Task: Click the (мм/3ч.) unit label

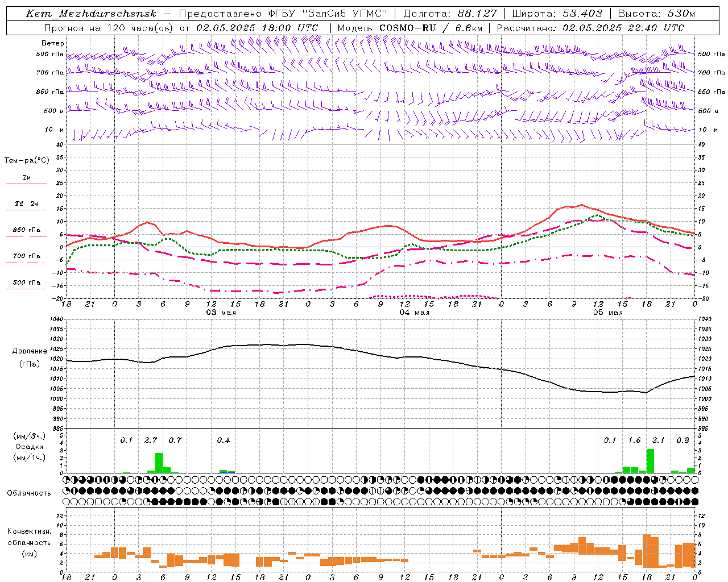Action: click(29, 436)
